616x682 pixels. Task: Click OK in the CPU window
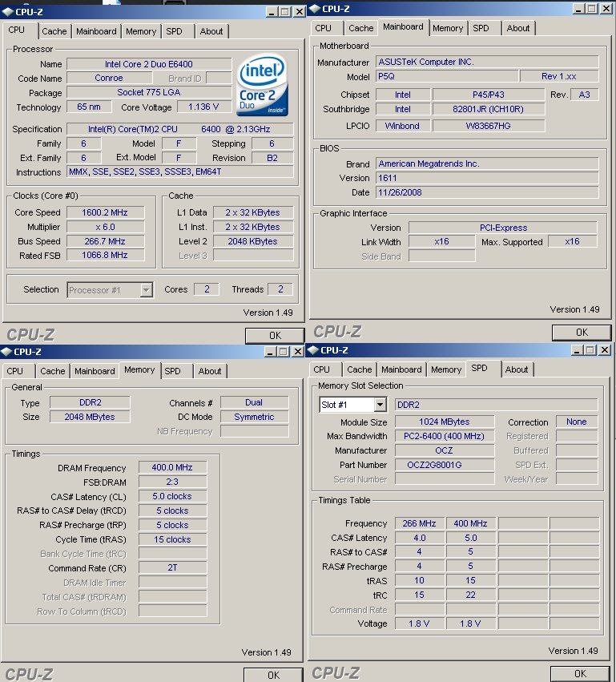(x=275, y=335)
